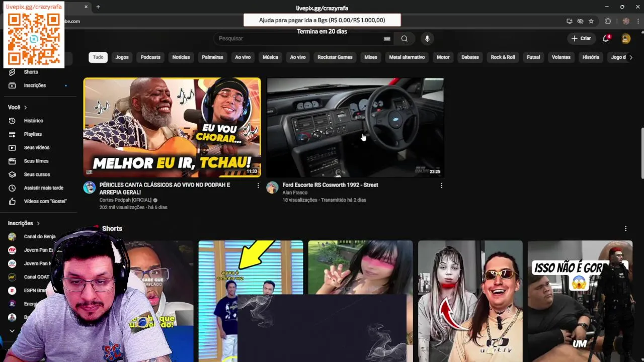This screenshot has width=644, height=362.
Task: Open account avatar menu
Action: [626, 39]
